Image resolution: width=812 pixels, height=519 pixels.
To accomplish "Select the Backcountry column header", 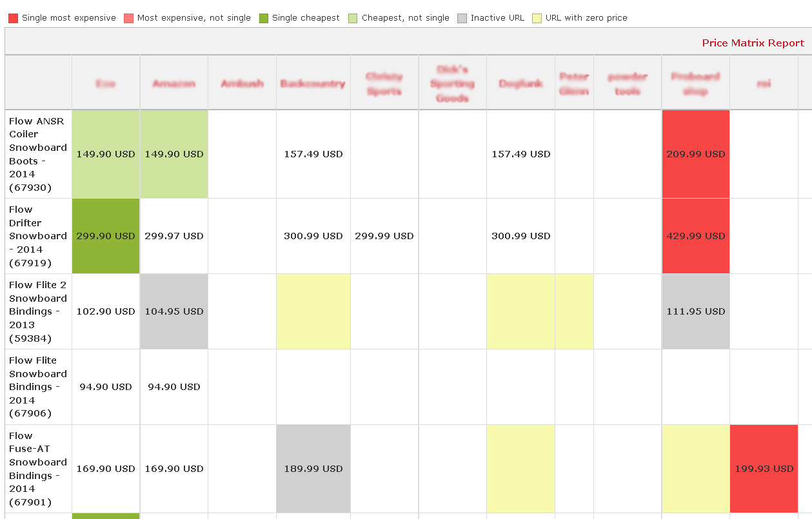I will [x=313, y=84].
